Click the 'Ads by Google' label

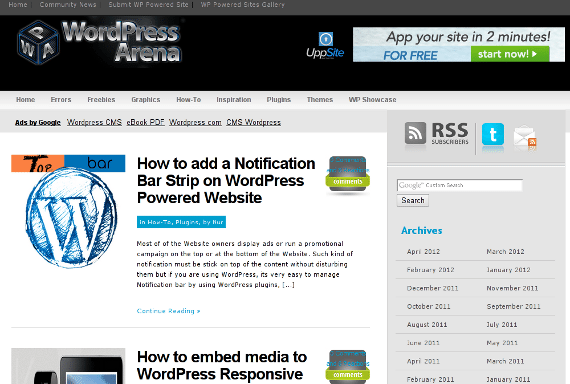38,123
